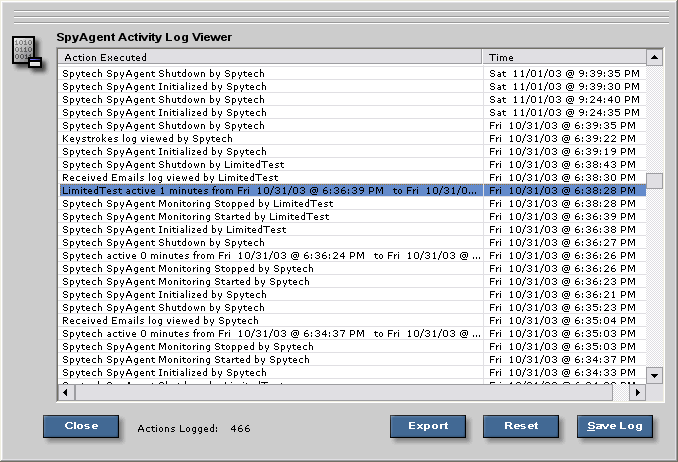Click the vertical scrollbar down arrow

point(655,375)
